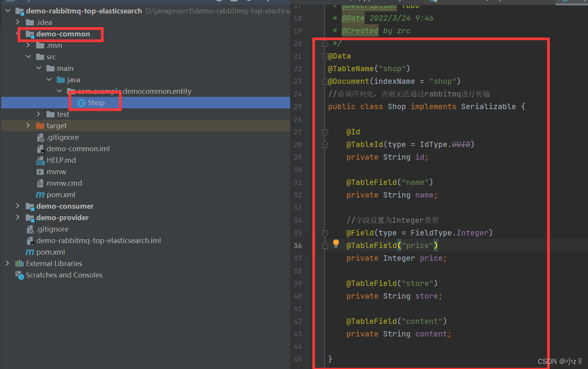
Task: Click the @Document annotation on line 23
Action: click(348, 81)
